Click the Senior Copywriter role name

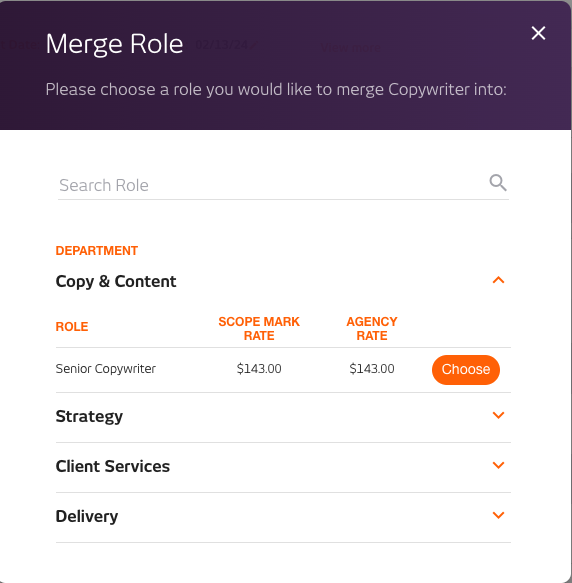coord(106,369)
